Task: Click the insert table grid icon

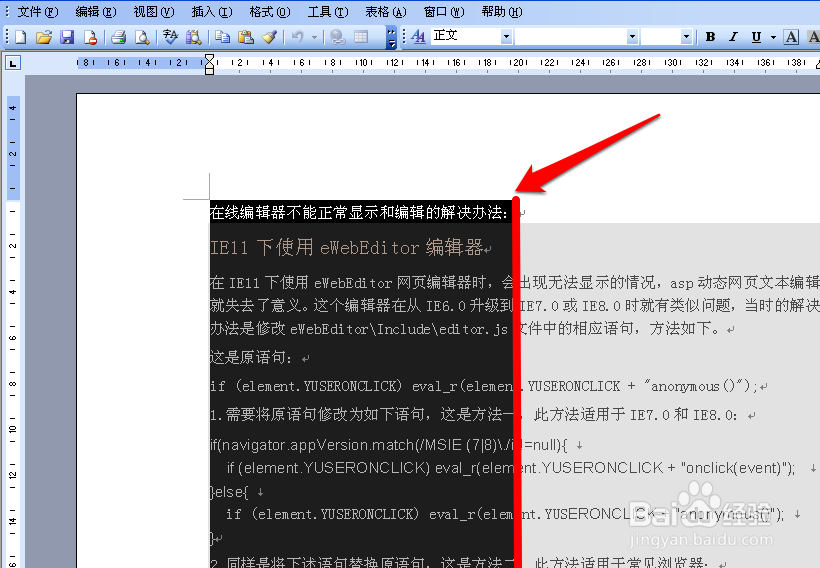Action: [361, 37]
